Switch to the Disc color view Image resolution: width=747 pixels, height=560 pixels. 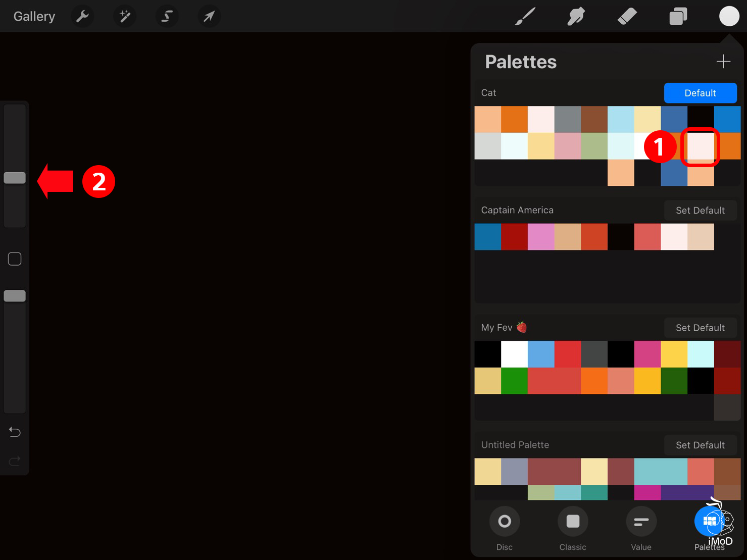point(504,521)
